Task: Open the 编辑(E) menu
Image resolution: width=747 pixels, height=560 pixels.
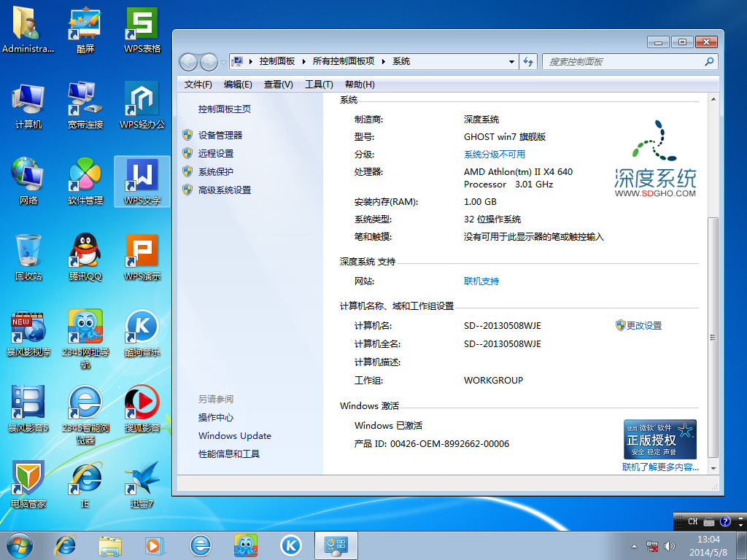Action: click(238, 85)
